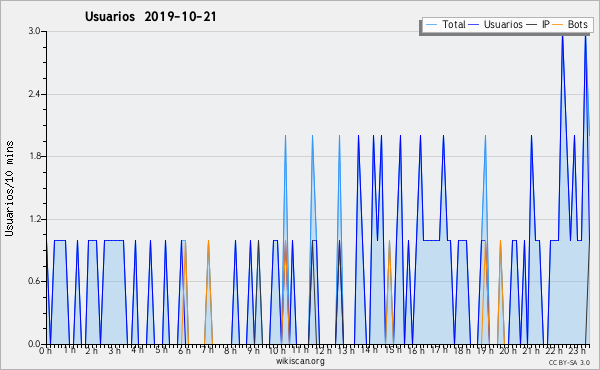
Task: Click the '12 h' x-axis label
Action: [x=323, y=350]
